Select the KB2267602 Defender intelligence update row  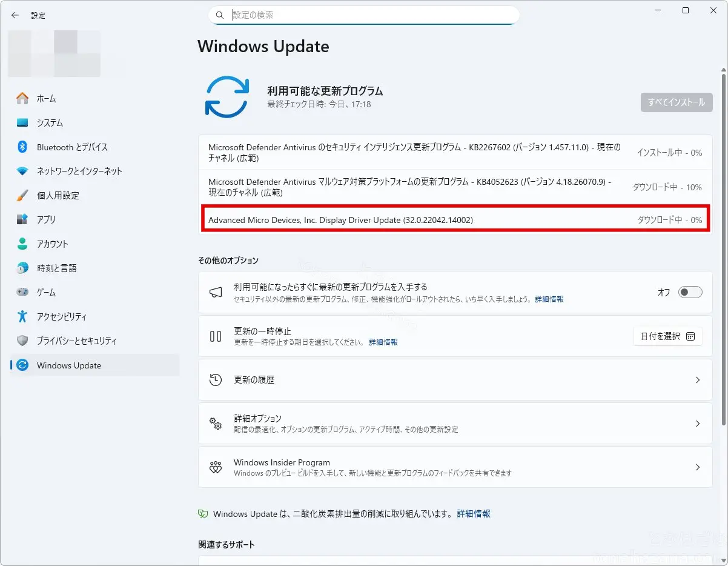click(x=455, y=152)
